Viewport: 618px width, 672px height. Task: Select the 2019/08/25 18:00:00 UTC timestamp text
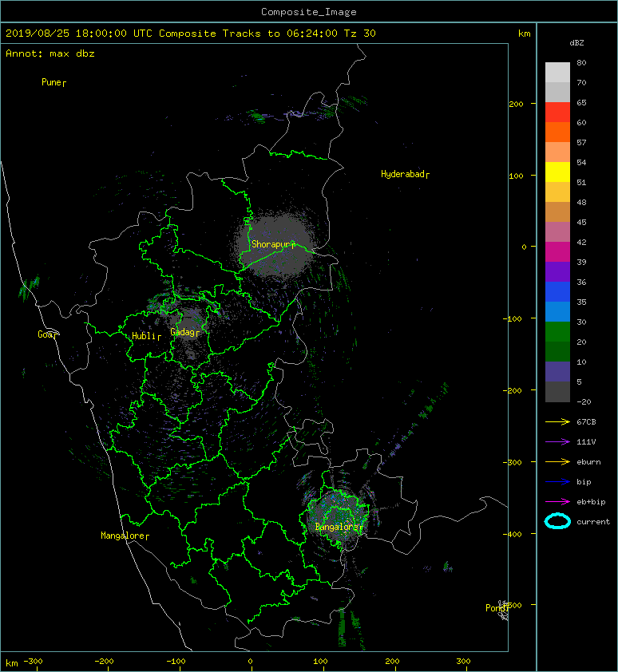pos(79,34)
